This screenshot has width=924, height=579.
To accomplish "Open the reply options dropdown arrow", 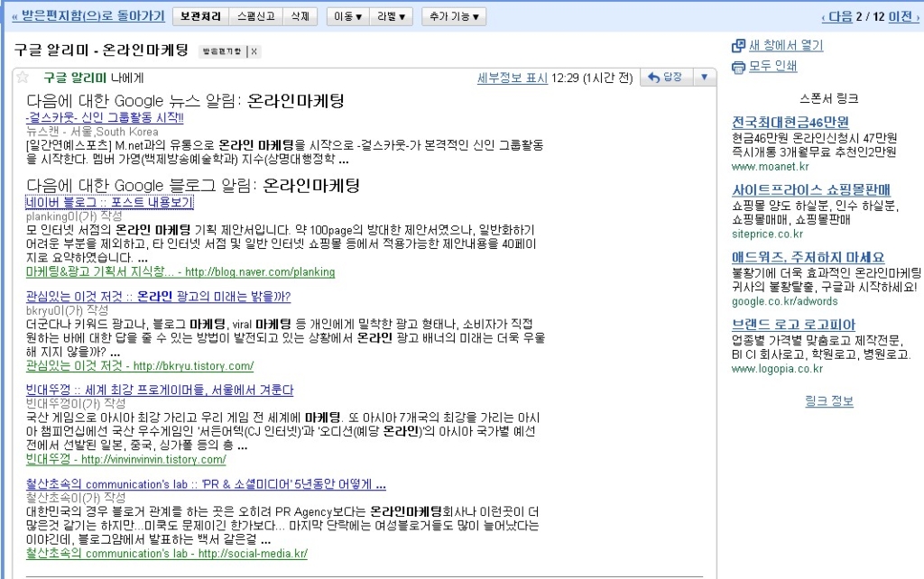I will tap(704, 78).
